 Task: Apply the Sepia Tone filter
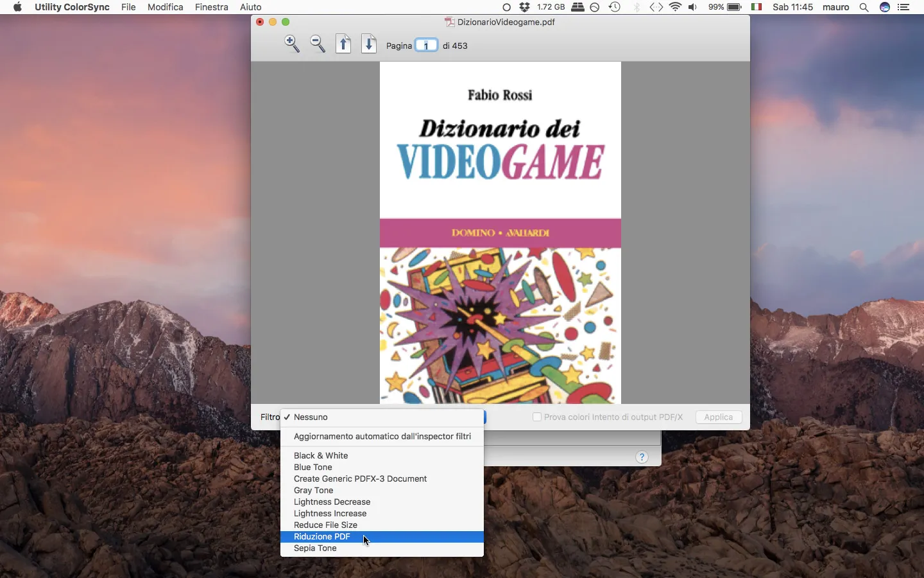(x=382, y=548)
